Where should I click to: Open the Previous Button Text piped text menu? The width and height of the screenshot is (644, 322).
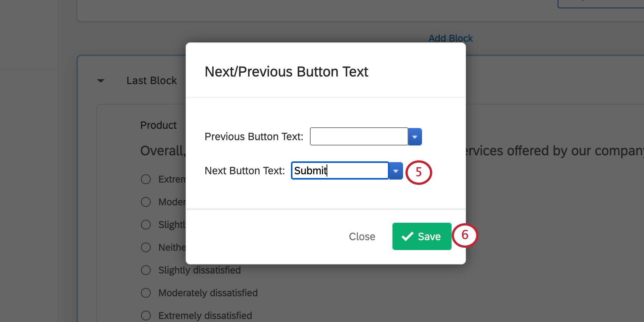[x=415, y=136]
